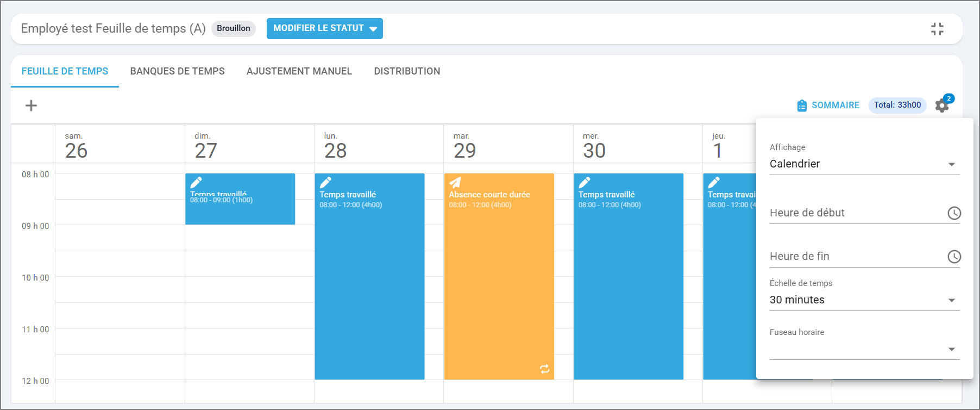Click the 10 h 00 time label

click(x=35, y=278)
